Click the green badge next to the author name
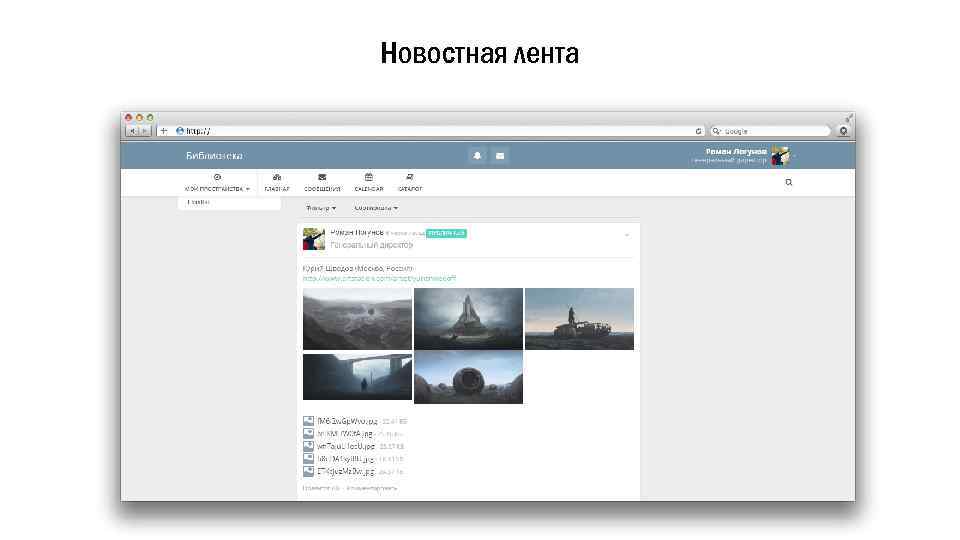Viewport: 960px width, 540px height. 446,233
